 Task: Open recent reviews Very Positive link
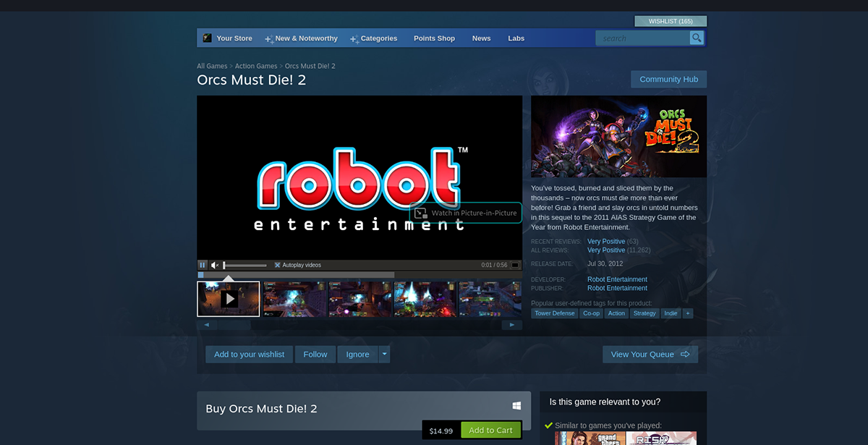[606, 242]
